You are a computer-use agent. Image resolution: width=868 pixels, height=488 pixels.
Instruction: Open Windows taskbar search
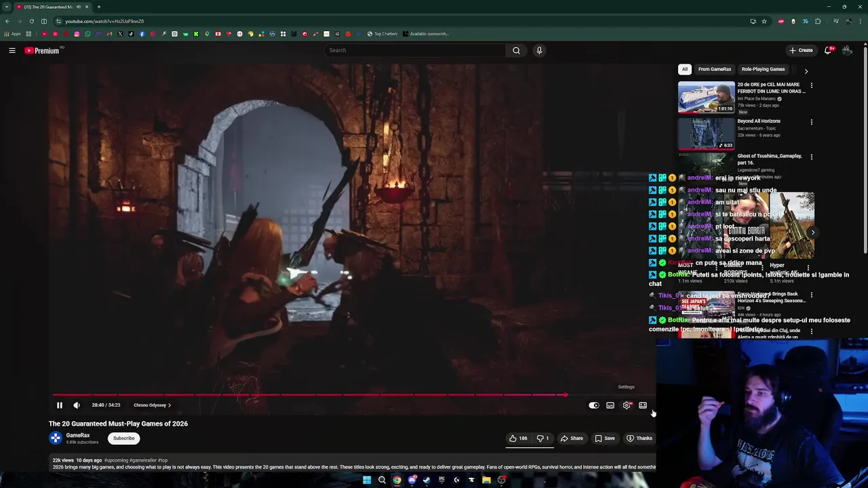click(x=382, y=480)
